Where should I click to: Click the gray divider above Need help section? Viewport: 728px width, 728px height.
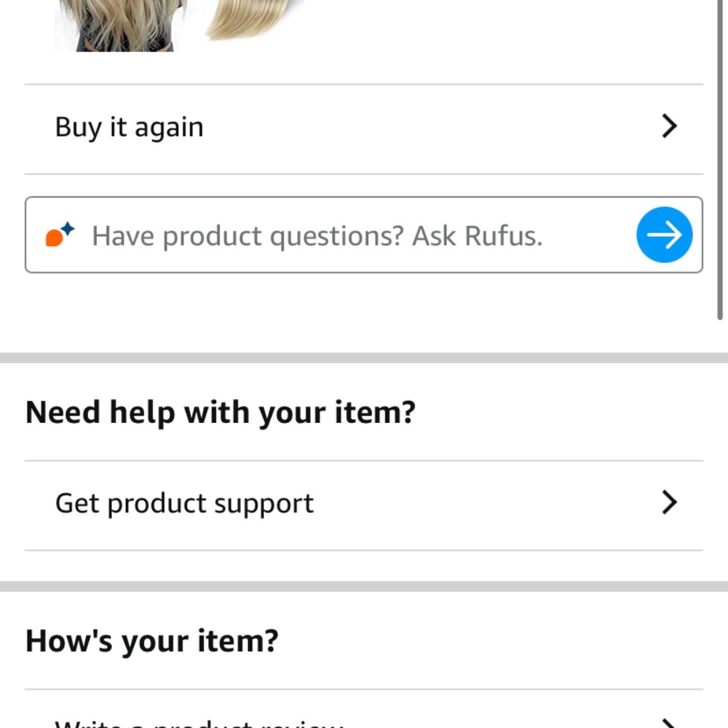(x=364, y=357)
